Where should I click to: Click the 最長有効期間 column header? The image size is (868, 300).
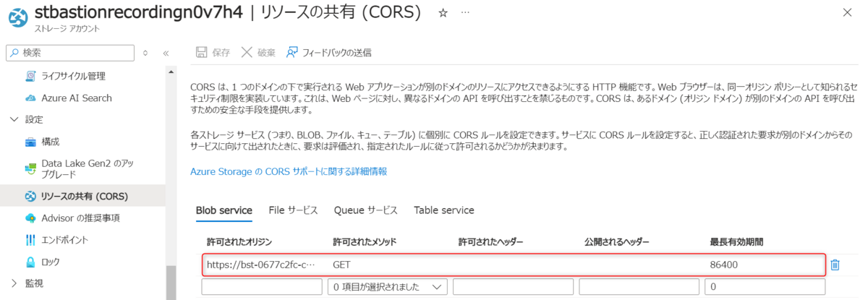coord(736,241)
